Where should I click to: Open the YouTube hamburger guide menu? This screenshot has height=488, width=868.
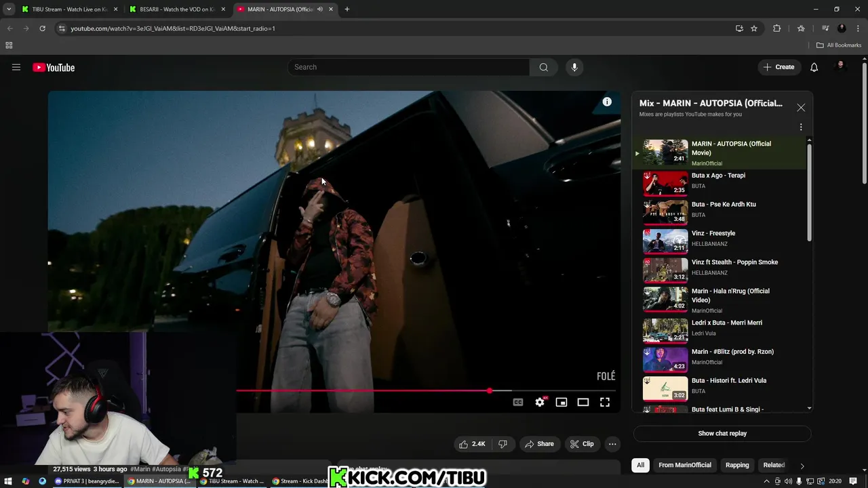click(16, 67)
